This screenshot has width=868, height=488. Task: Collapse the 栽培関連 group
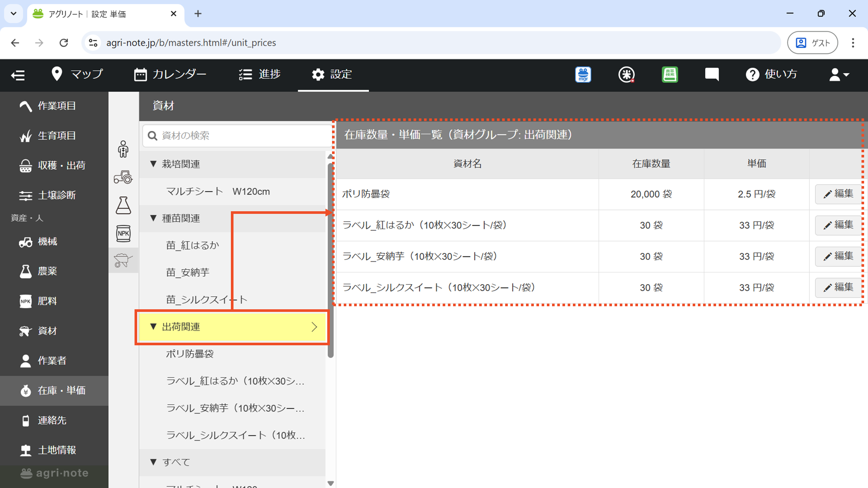(x=153, y=164)
